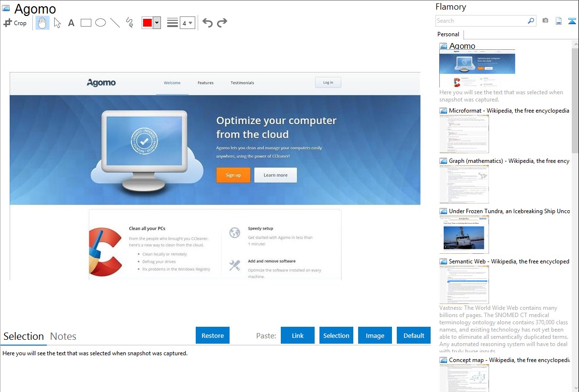Open the Semantic Web snapshot thumbnail
Image resolution: width=579 pixels, height=392 pixels.
[464, 285]
